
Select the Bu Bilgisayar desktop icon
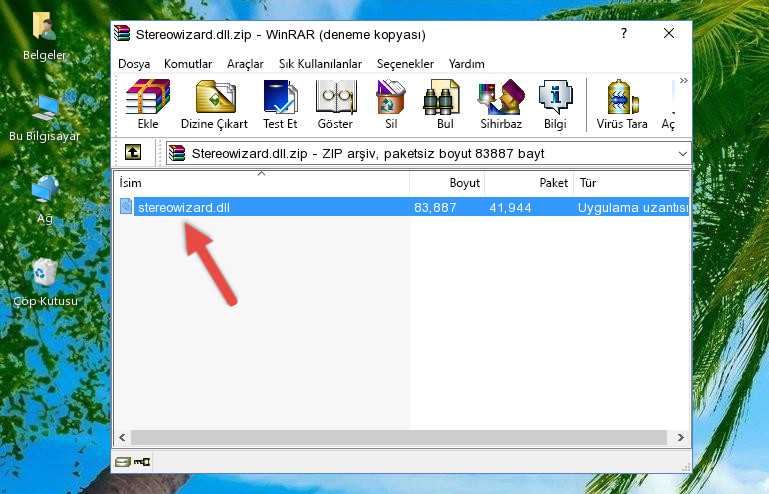44,118
